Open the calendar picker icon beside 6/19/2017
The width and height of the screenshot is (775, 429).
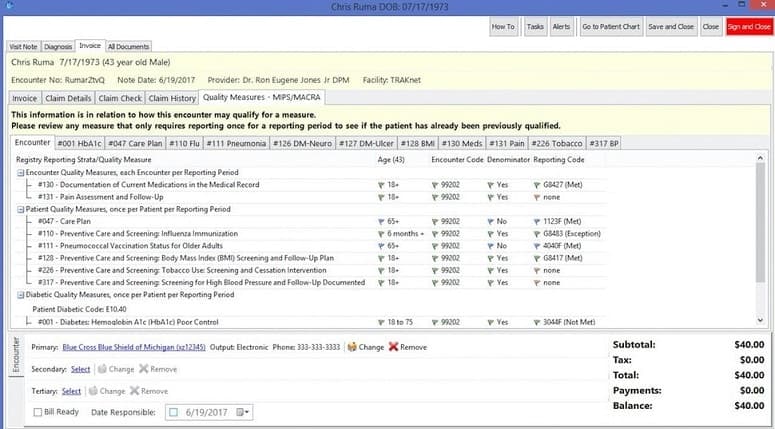240,412
